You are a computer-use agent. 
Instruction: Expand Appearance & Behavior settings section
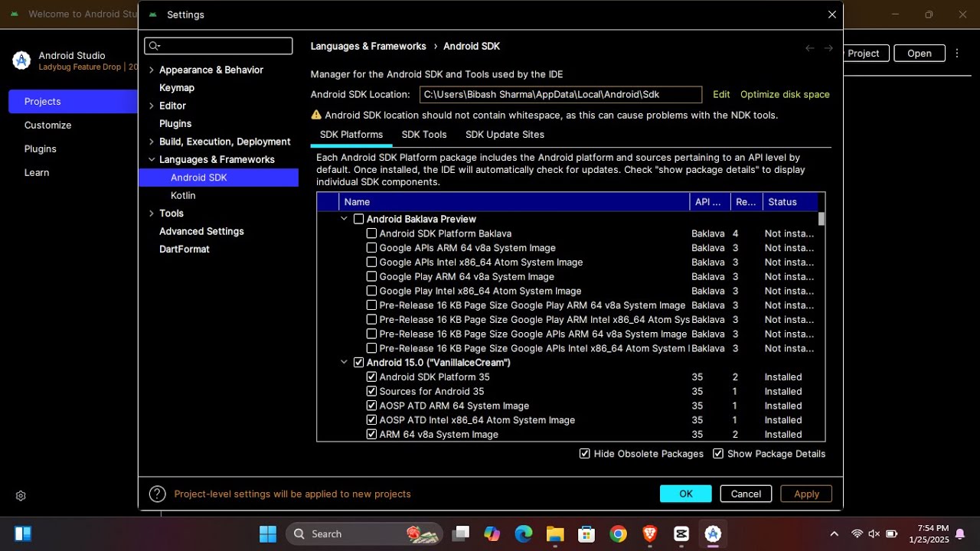pyautogui.click(x=151, y=70)
